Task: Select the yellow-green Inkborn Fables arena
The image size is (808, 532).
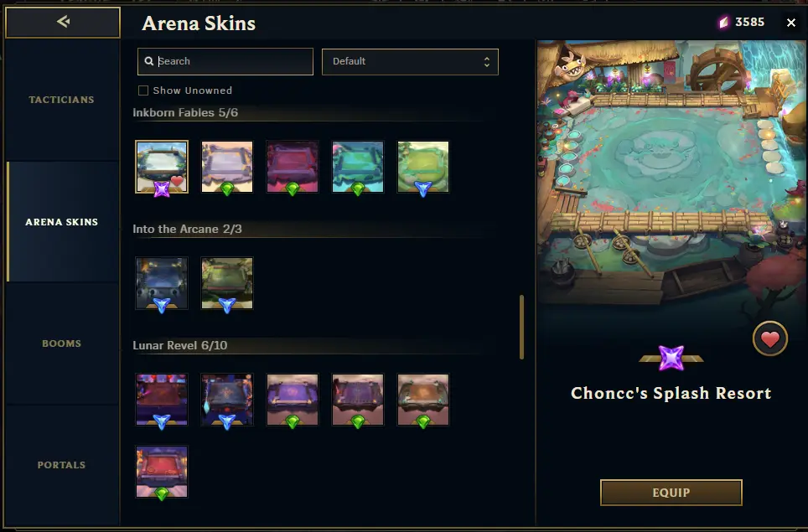Action: (x=423, y=167)
